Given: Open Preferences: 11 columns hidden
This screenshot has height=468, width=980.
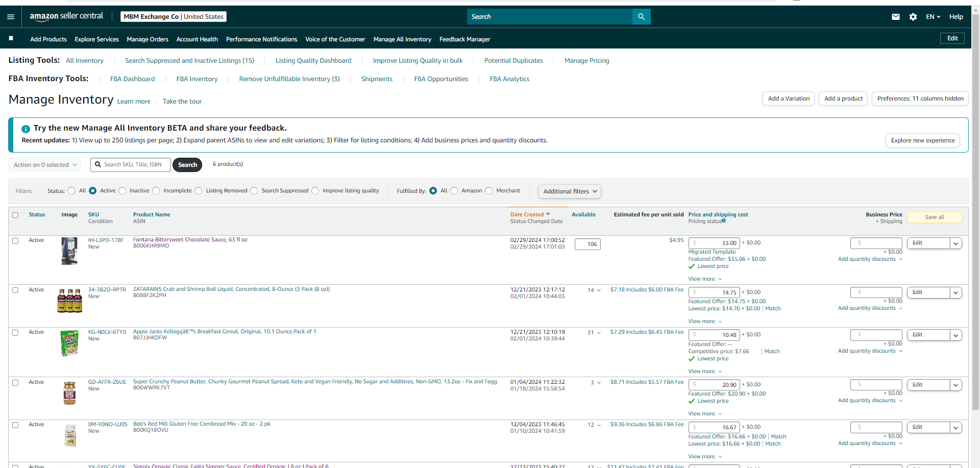Looking at the screenshot, I should 920,98.
